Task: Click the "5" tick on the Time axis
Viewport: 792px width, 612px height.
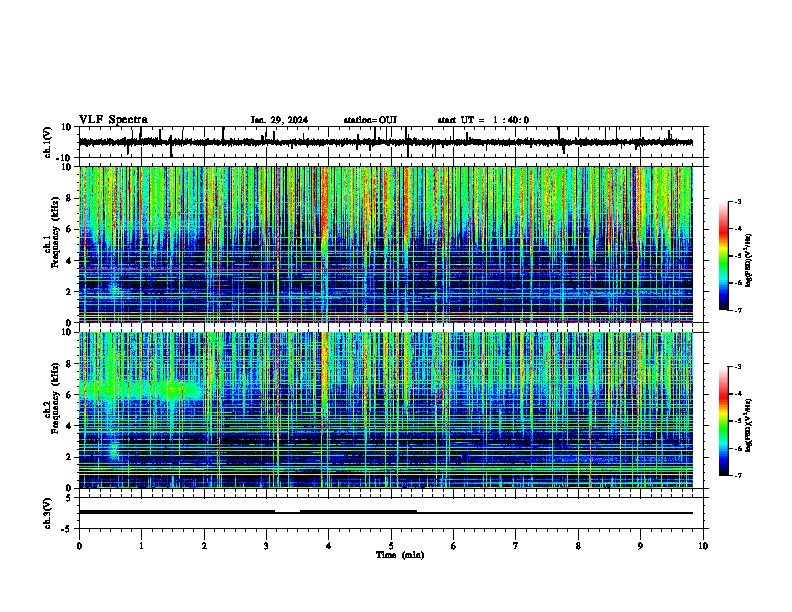Action: 391,546
